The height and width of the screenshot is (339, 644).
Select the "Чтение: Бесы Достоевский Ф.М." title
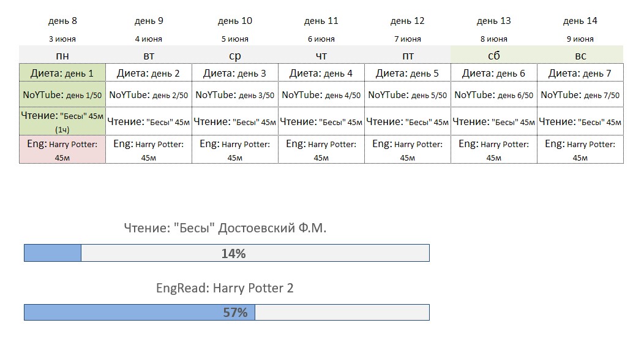(x=225, y=229)
